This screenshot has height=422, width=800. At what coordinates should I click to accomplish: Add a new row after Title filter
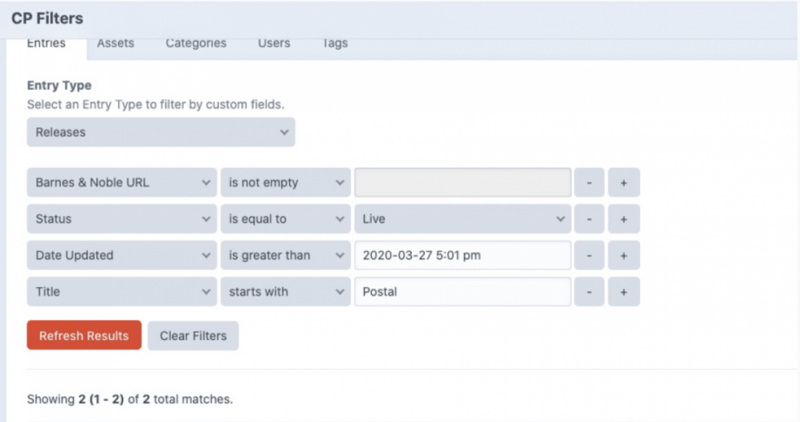click(623, 292)
